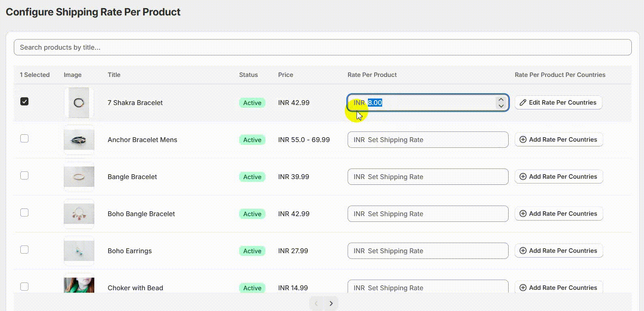Click the Boho Bangle Bracelet title

pyautogui.click(x=141, y=214)
